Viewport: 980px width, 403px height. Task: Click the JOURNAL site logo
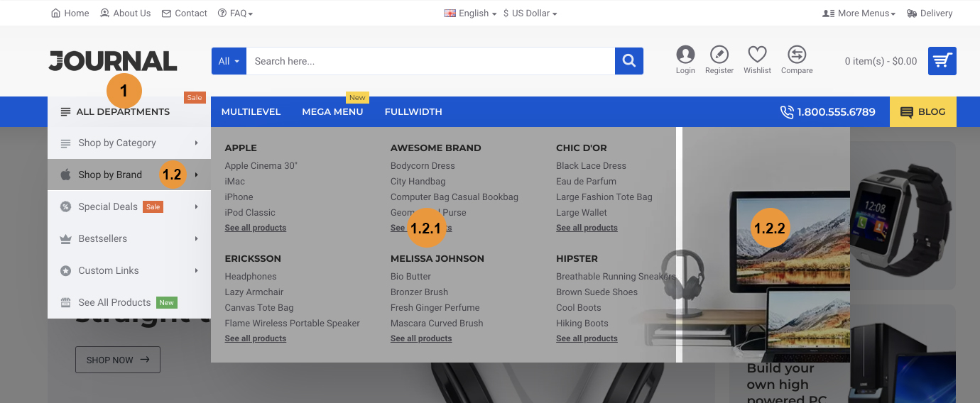113,61
